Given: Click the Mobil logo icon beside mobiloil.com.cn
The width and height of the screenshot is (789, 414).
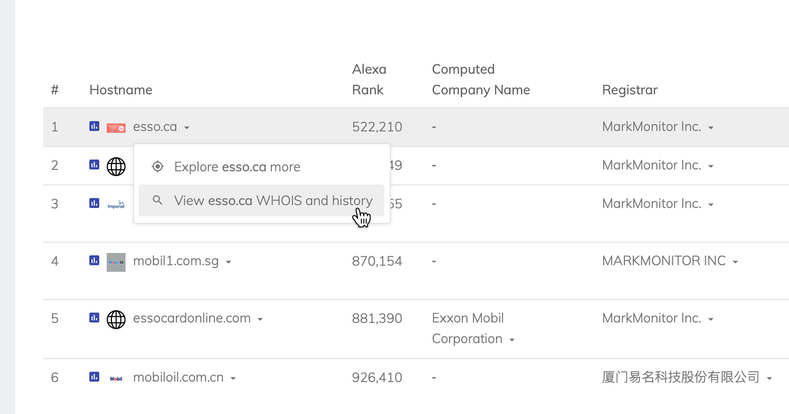Looking at the screenshot, I should (x=116, y=378).
